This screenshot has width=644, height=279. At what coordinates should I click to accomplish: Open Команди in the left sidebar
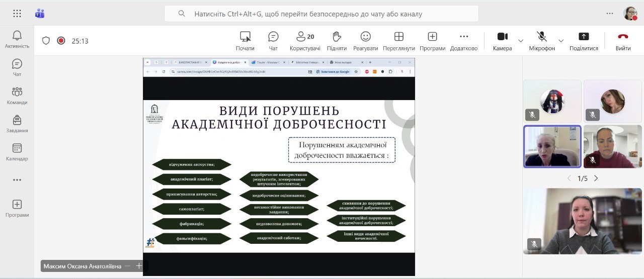(x=17, y=96)
